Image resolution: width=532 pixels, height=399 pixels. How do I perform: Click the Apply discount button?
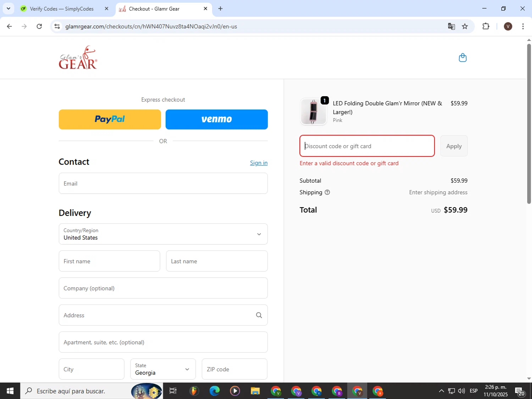(454, 146)
